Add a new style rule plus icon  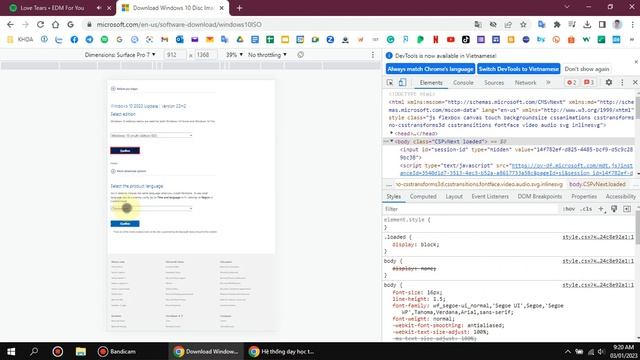[601, 209]
